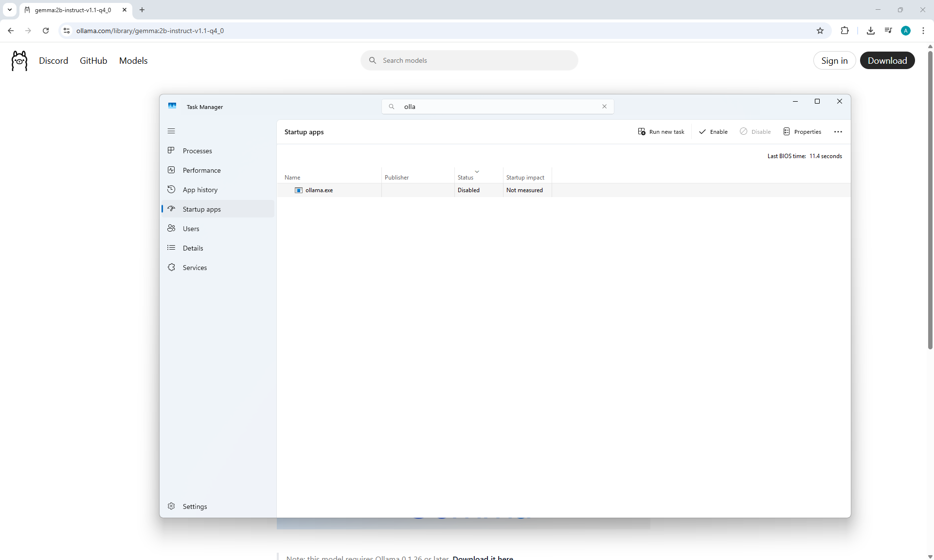Image resolution: width=934 pixels, height=560 pixels.
Task: Toggle the hamburger navigation menu
Action: (x=171, y=131)
